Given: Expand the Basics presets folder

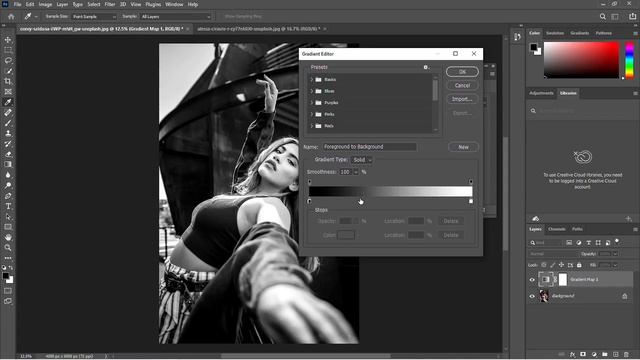Looking at the screenshot, I should tap(312, 80).
